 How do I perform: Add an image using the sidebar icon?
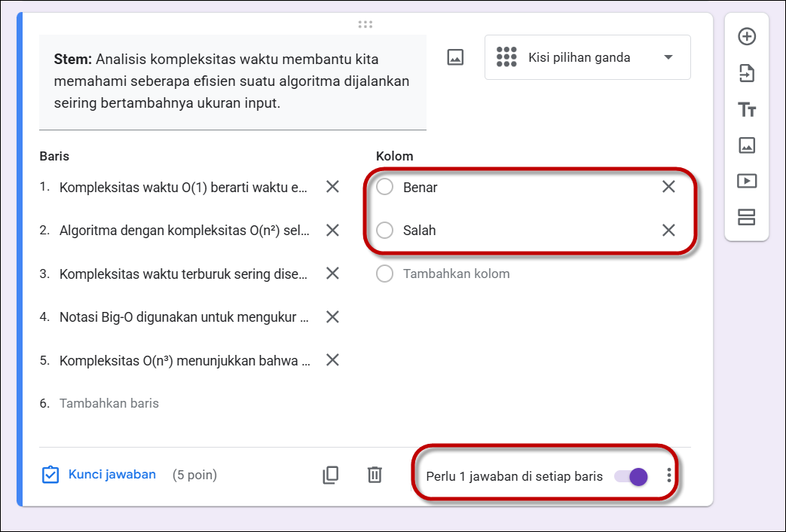click(748, 146)
